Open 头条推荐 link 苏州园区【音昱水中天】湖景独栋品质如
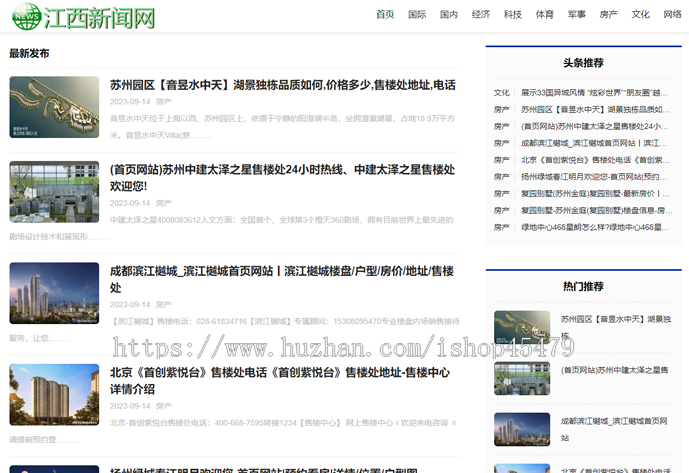Screen dimensions: 689x473 (x=595, y=109)
